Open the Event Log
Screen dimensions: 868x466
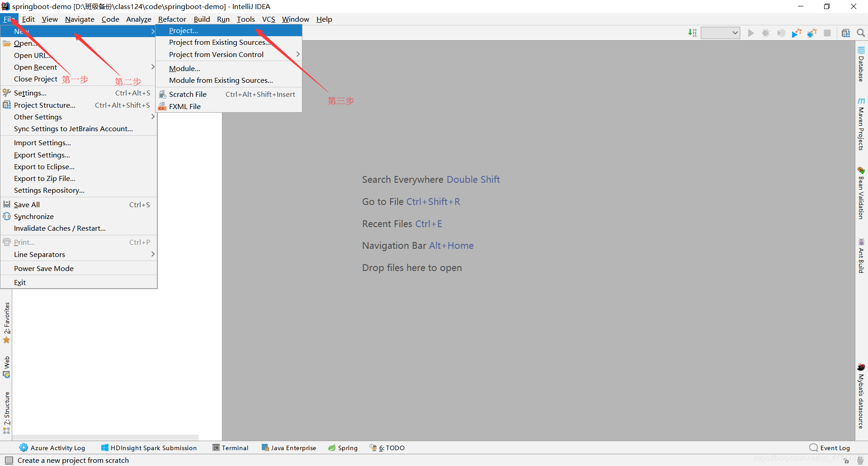pyautogui.click(x=830, y=448)
